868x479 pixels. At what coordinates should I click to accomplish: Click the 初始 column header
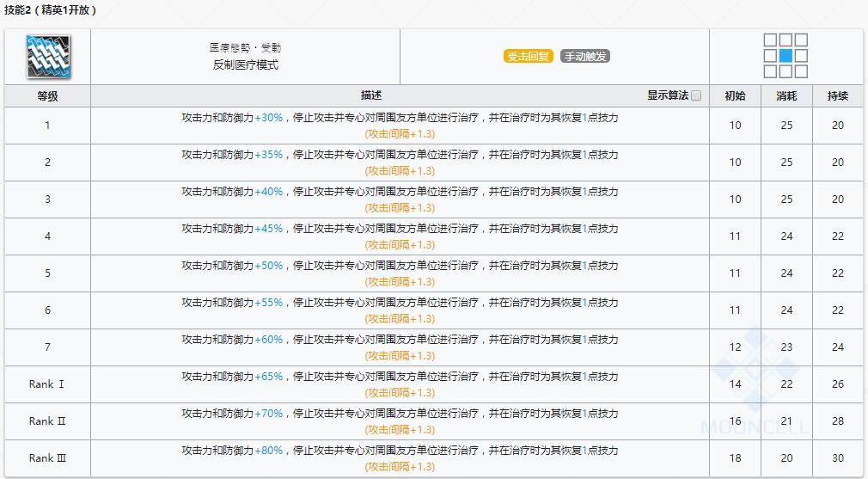coord(735,95)
